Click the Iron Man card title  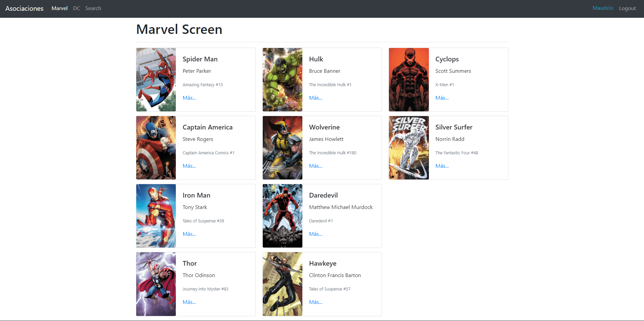pos(196,195)
